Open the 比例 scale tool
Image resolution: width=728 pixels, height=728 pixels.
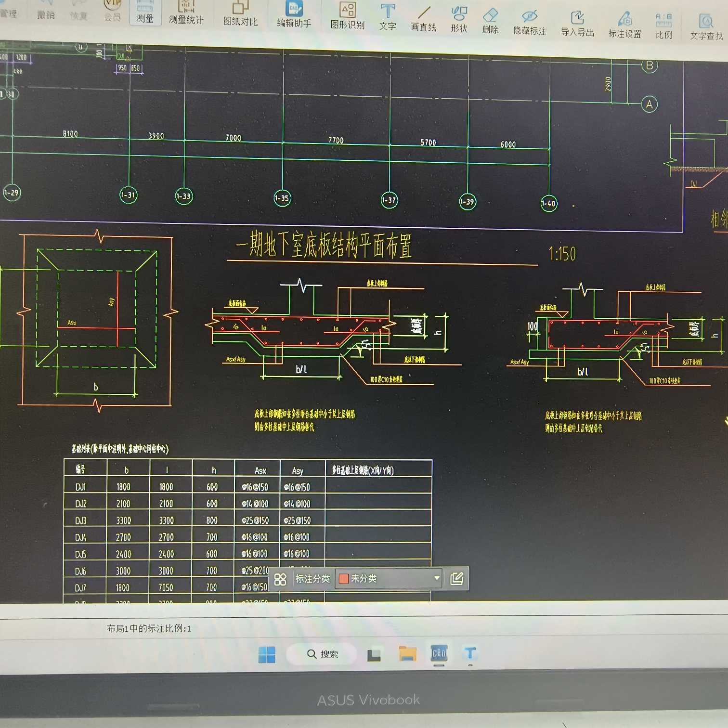click(663, 27)
